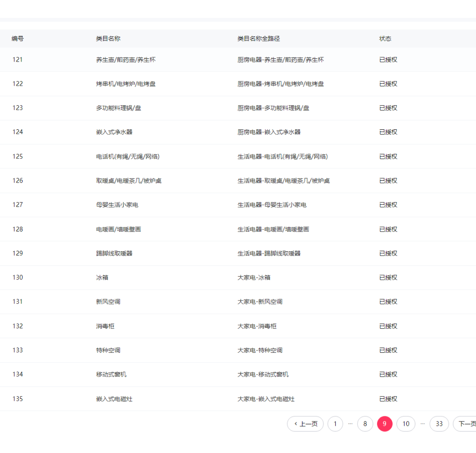This screenshot has height=453, width=476.
Task: Jump to page 1 in pagination
Action: pyautogui.click(x=335, y=424)
